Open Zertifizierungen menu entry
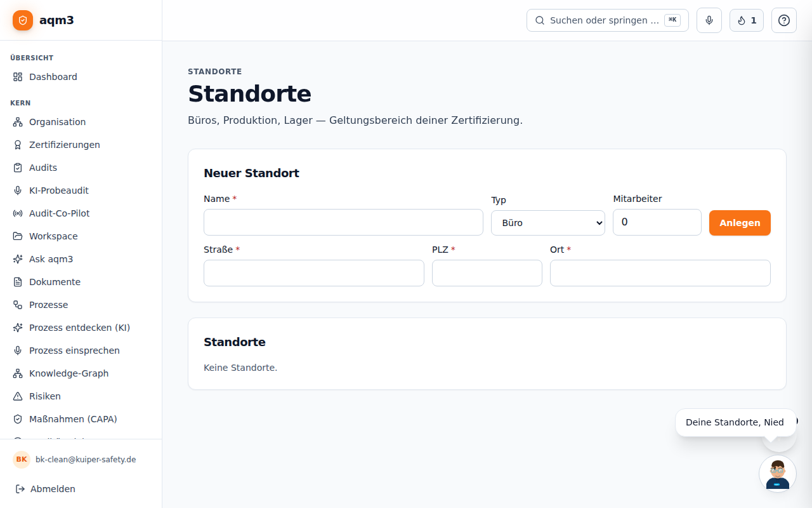Image resolution: width=812 pixels, height=508 pixels. click(x=81, y=145)
